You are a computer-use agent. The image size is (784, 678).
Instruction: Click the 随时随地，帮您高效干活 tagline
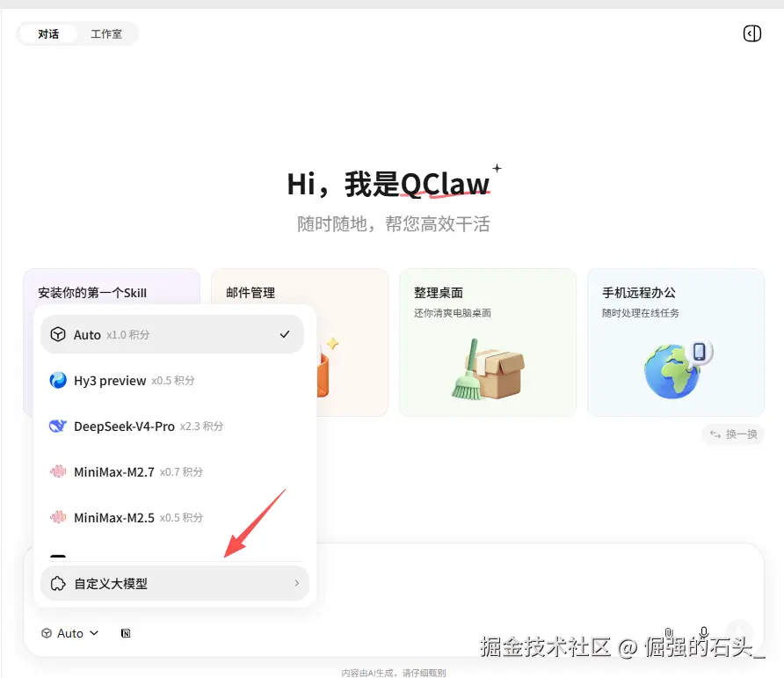point(394,223)
